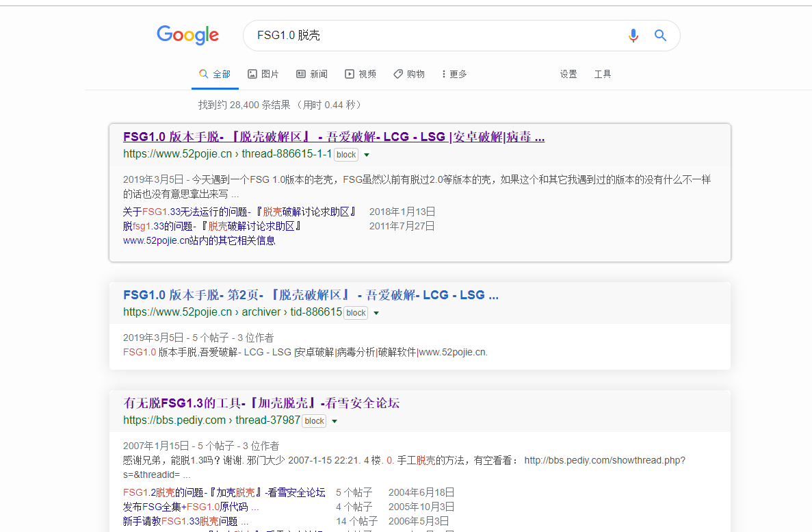Click URL text https://bbs.pediy.com › thread-37987

[x=212, y=420]
